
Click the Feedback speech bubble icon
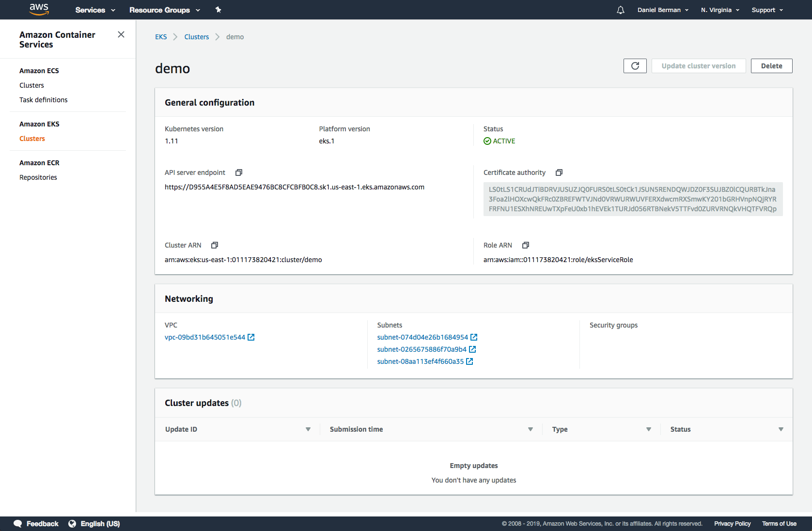[18, 524]
